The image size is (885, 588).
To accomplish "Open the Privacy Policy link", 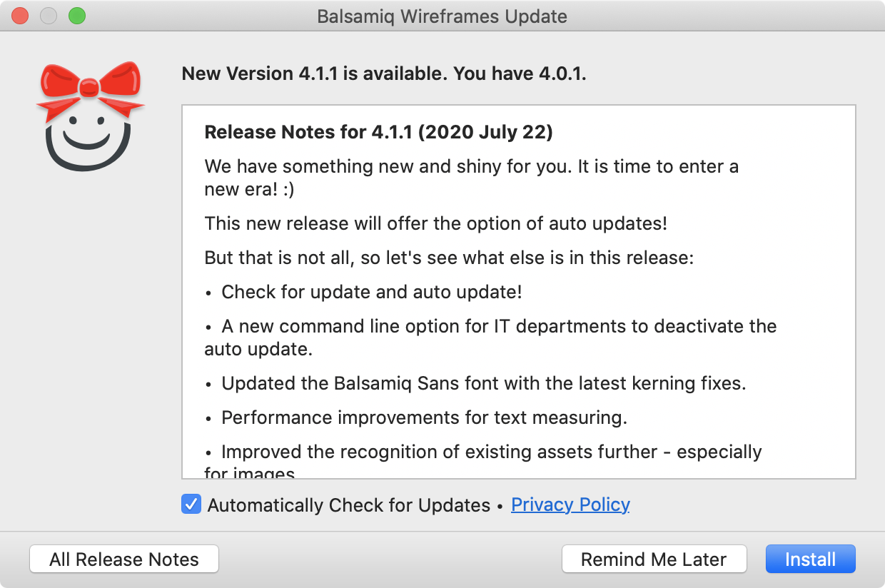I will click(x=570, y=505).
